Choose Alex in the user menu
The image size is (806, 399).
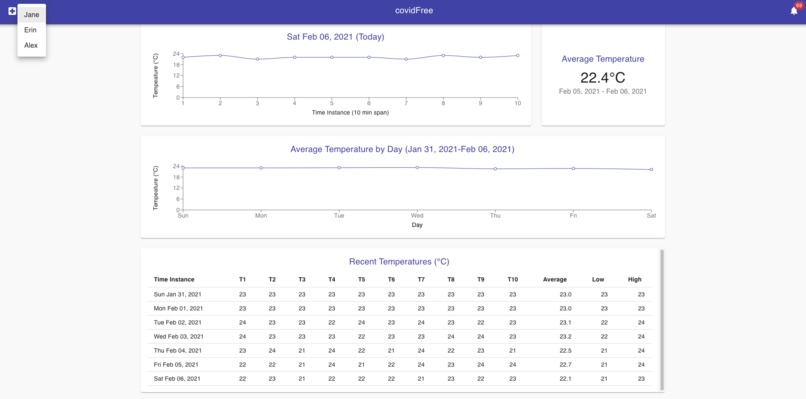coord(31,45)
